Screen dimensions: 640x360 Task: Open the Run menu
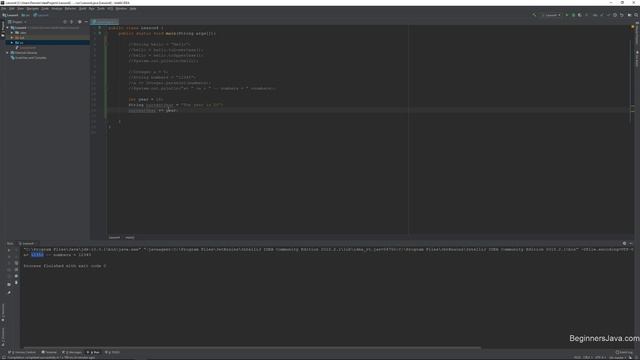coord(91,9)
